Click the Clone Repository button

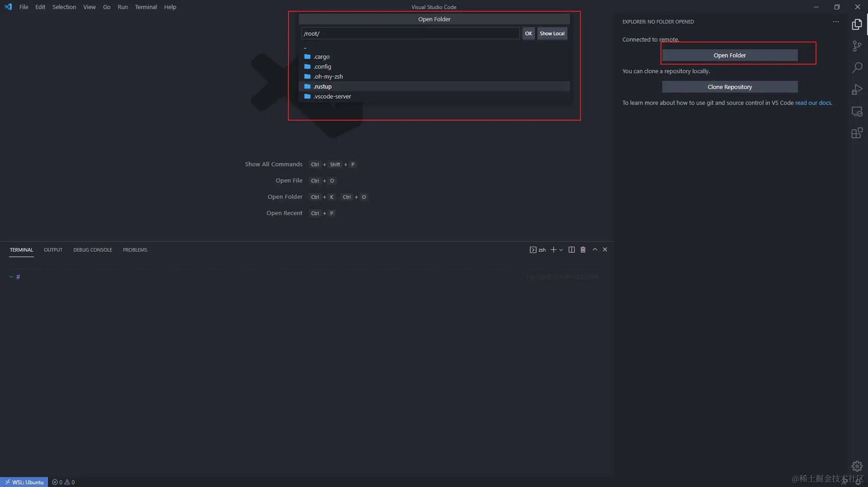pyautogui.click(x=730, y=87)
